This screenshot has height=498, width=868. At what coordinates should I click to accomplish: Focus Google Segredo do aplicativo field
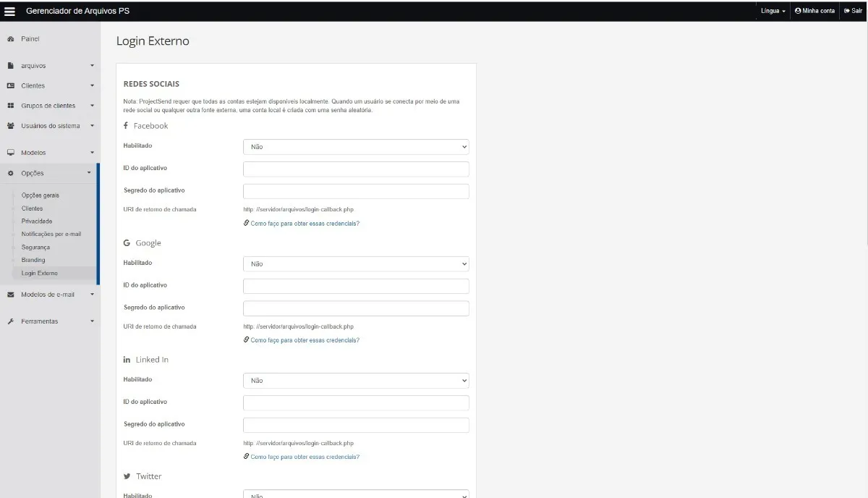tap(356, 309)
